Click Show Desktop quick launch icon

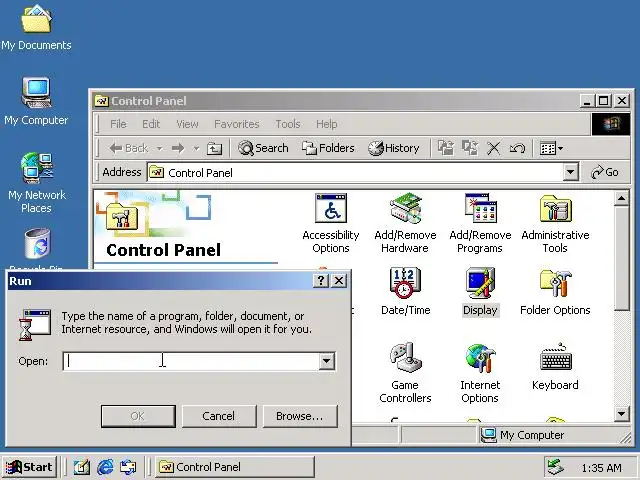(x=82, y=467)
